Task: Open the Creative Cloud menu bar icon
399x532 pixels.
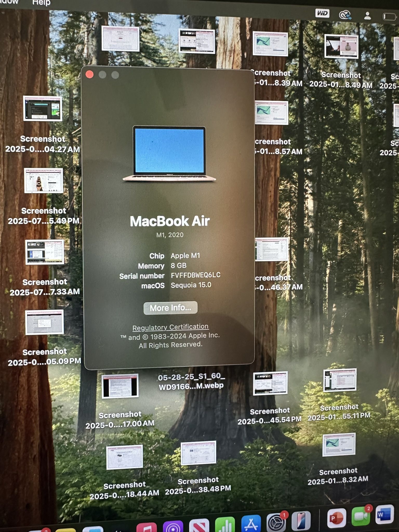Action: coord(345,15)
